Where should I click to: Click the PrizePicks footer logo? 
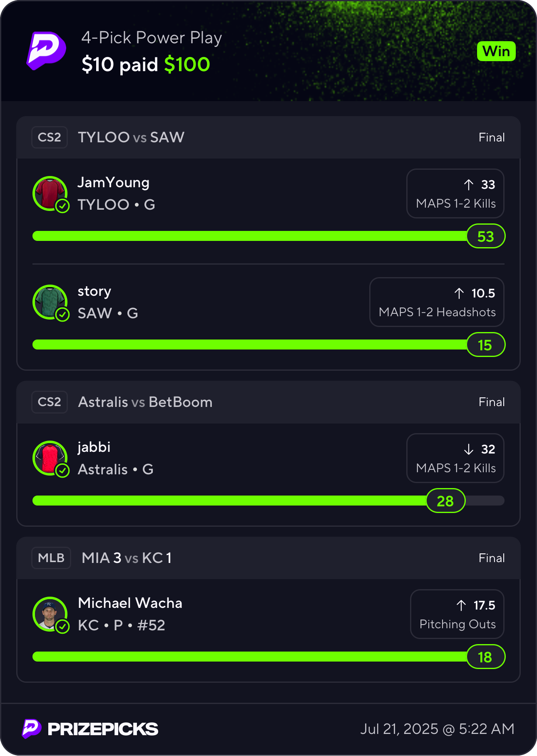point(90,729)
